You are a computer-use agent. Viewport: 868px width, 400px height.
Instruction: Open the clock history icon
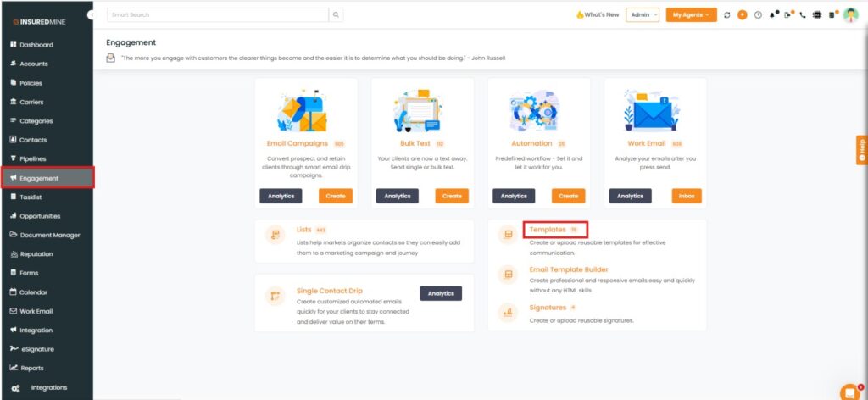pyautogui.click(x=758, y=15)
